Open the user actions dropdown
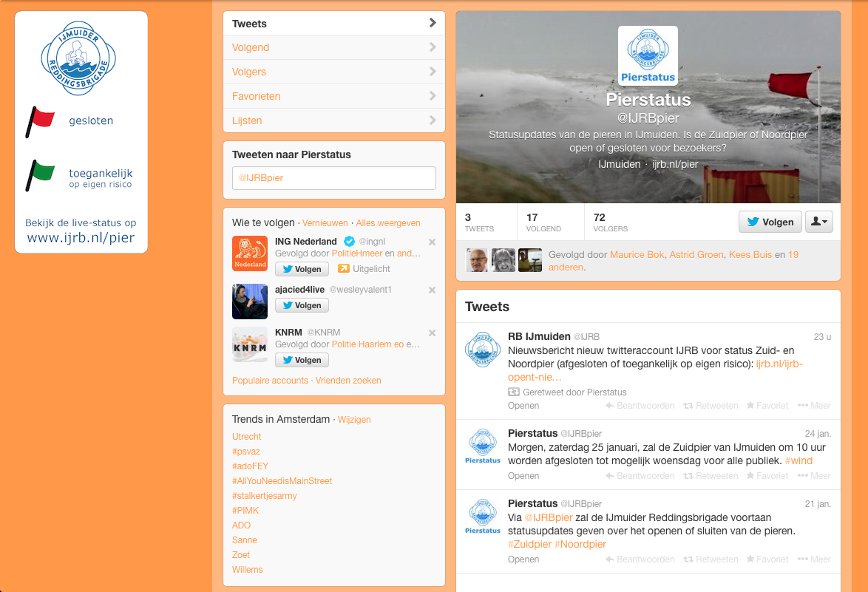This screenshot has width=868, height=592. click(x=818, y=222)
